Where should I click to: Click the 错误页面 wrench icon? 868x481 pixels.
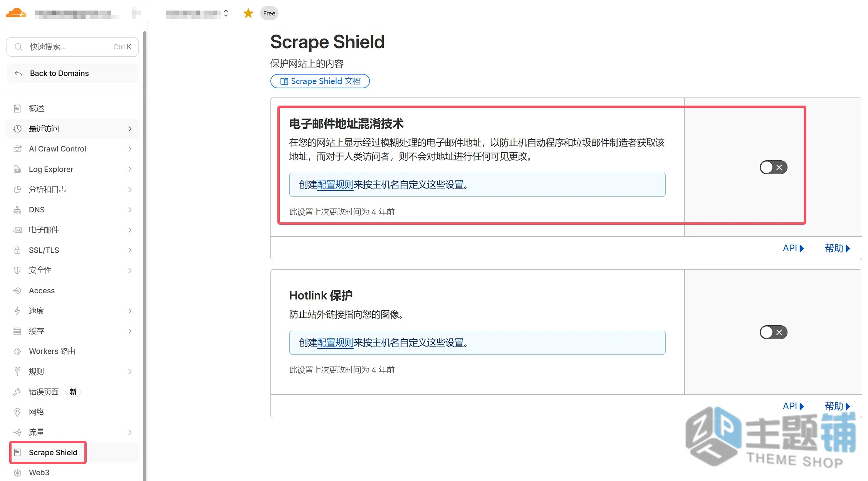(x=17, y=392)
